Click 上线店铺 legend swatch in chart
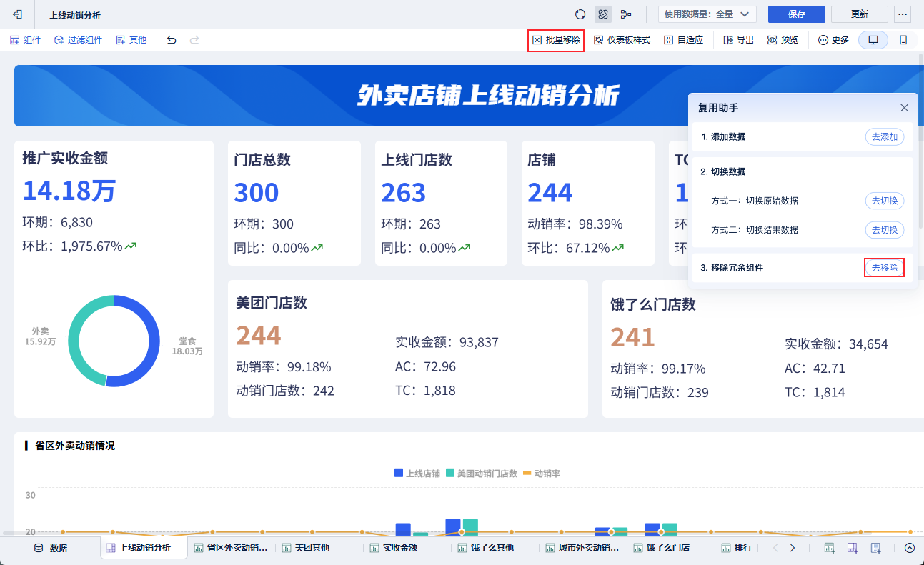Viewport: 924px width, 565px height. (399, 474)
